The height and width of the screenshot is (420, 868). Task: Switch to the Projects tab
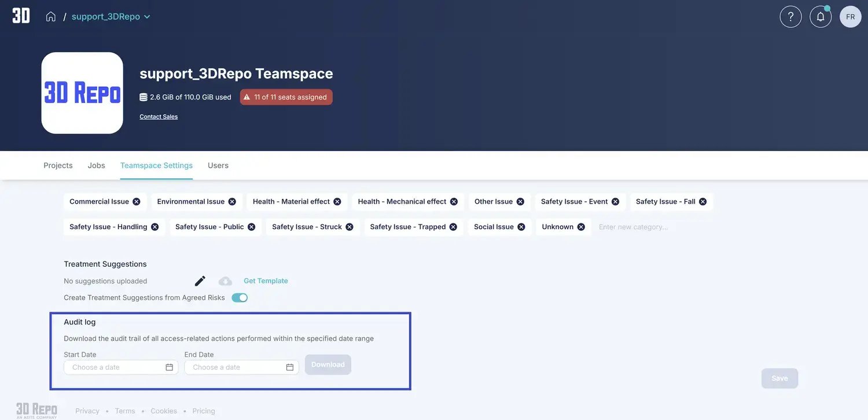click(x=58, y=165)
